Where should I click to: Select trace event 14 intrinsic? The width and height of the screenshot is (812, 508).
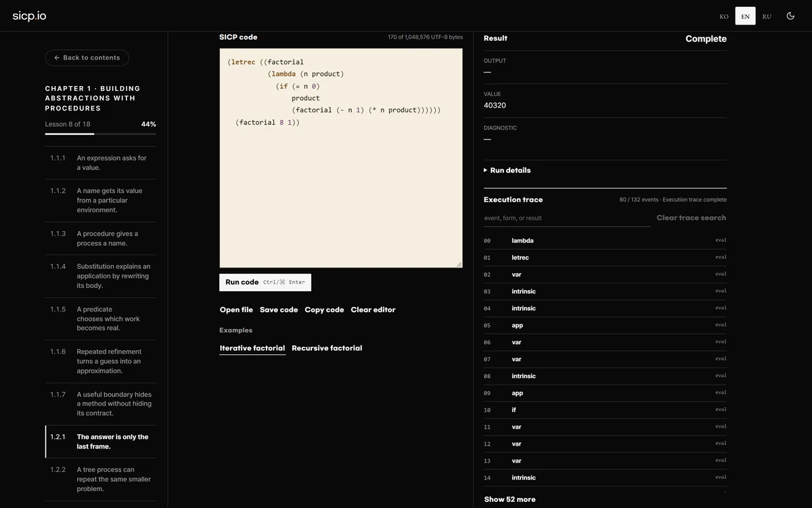point(605,478)
